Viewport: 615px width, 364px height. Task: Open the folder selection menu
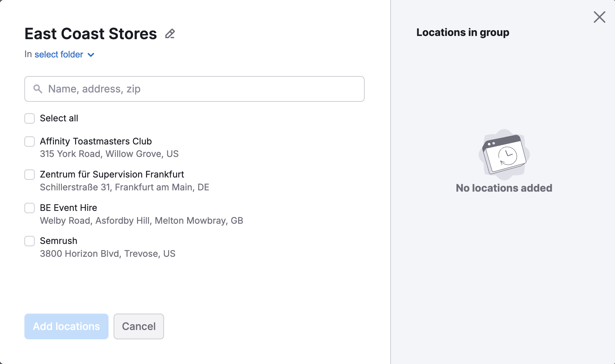pyautogui.click(x=59, y=54)
